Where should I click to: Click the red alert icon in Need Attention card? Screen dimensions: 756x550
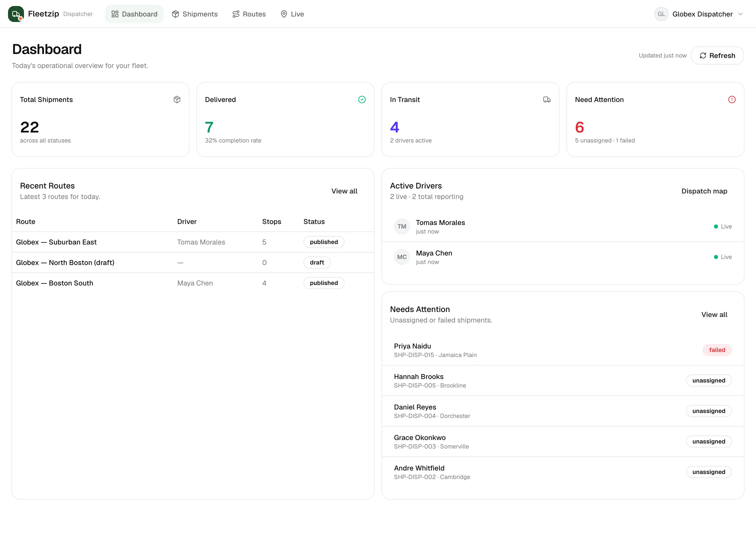[732, 100]
